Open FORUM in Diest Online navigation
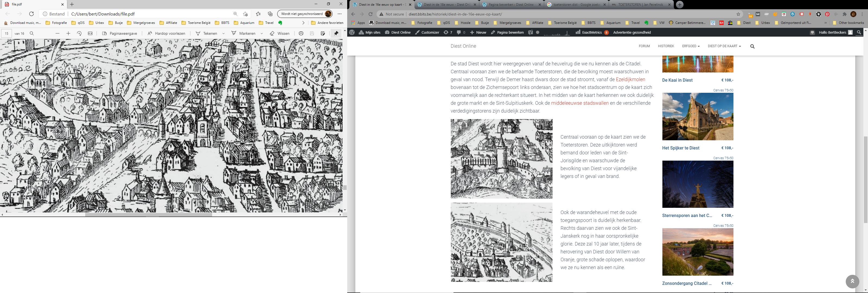Viewport: 868px width, 293px height. (x=644, y=46)
